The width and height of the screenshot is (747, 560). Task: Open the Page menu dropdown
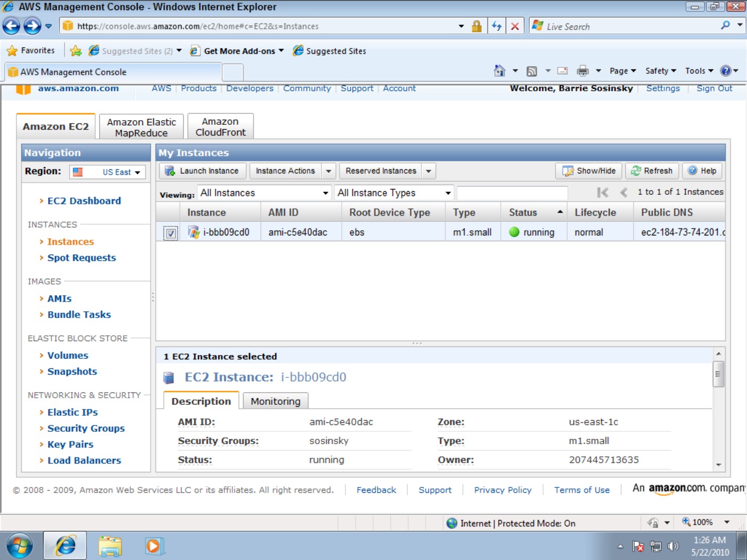pos(623,71)
